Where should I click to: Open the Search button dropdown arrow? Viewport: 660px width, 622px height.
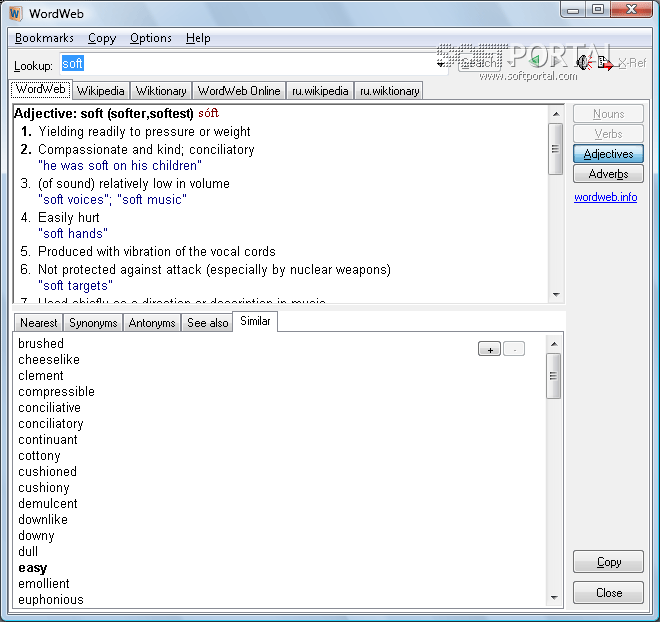[511, 63]
